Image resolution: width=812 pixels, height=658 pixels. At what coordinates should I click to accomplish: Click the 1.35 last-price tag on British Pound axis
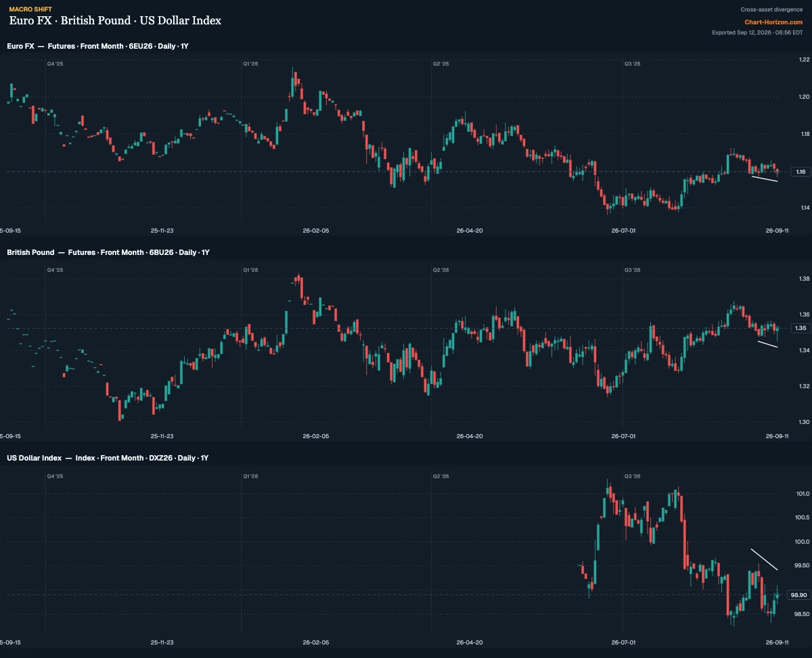pyautogui.click(x=801, y=328)
